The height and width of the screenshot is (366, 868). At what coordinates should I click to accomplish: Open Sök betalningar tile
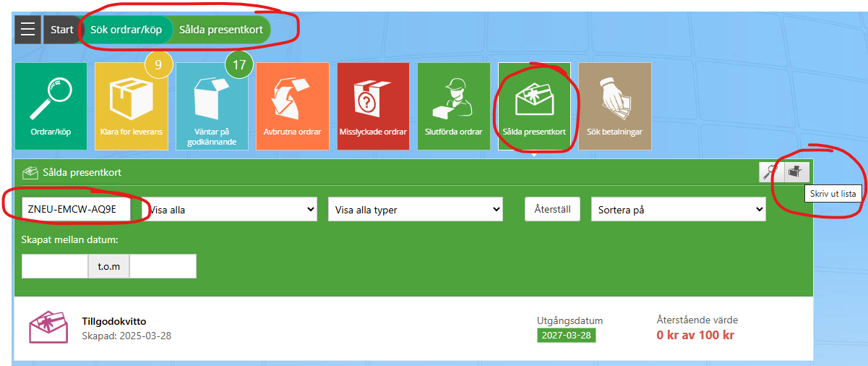pos(615,106)
